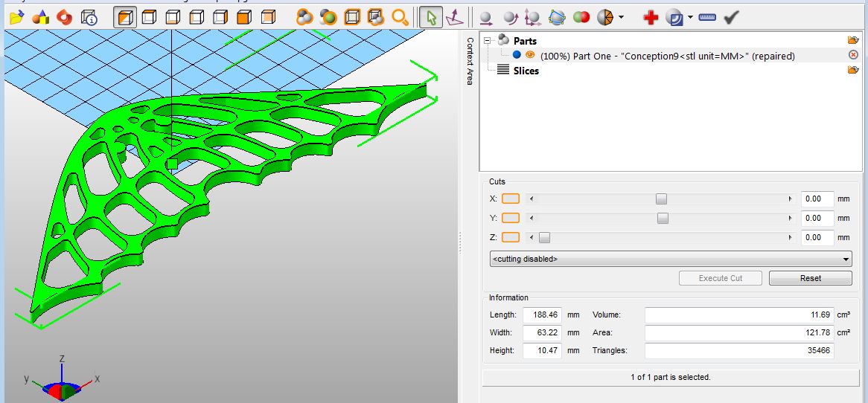Remove Part One with red X

click(853, 55)
